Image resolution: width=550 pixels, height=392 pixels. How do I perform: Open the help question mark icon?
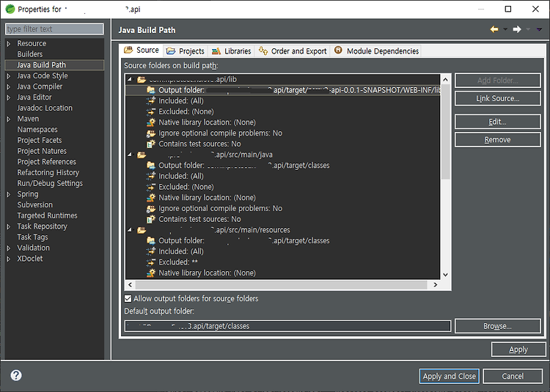[x=16, y=375]
